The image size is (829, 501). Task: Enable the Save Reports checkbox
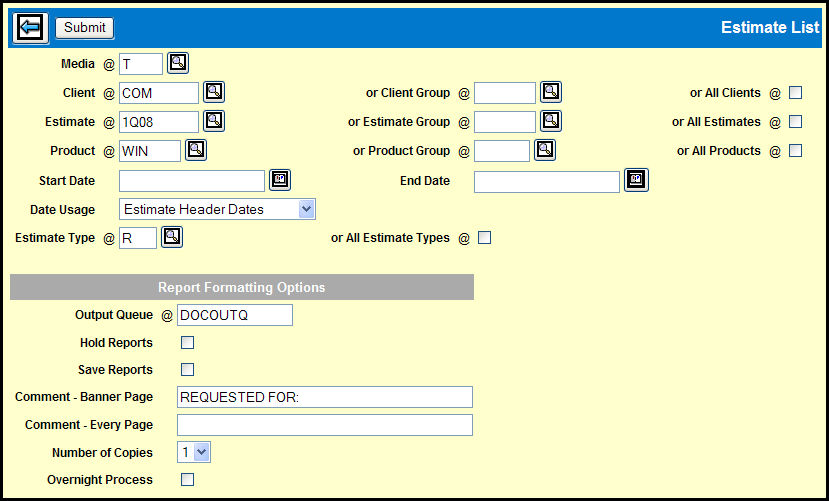pos(187,370)
